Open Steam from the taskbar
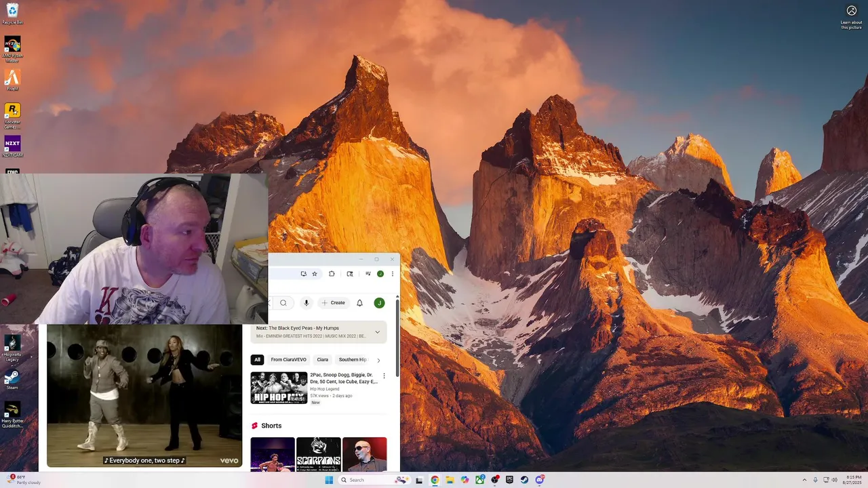 pos(524,480)
